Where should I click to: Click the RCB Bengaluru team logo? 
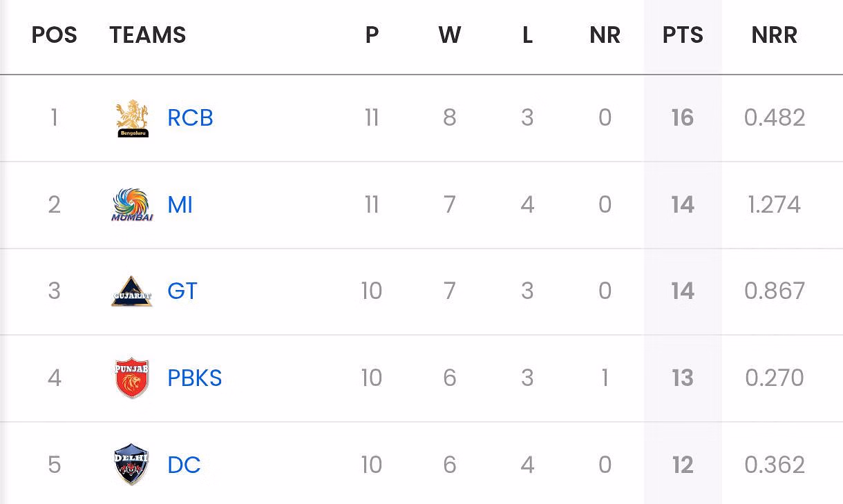(x=132, y=118)
